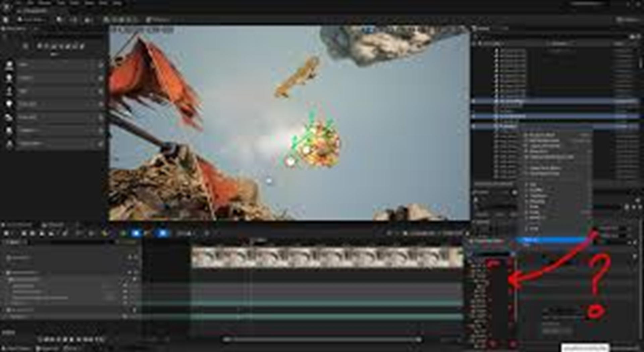Open the Cinematics toolbar dropdown

point(89,20)
